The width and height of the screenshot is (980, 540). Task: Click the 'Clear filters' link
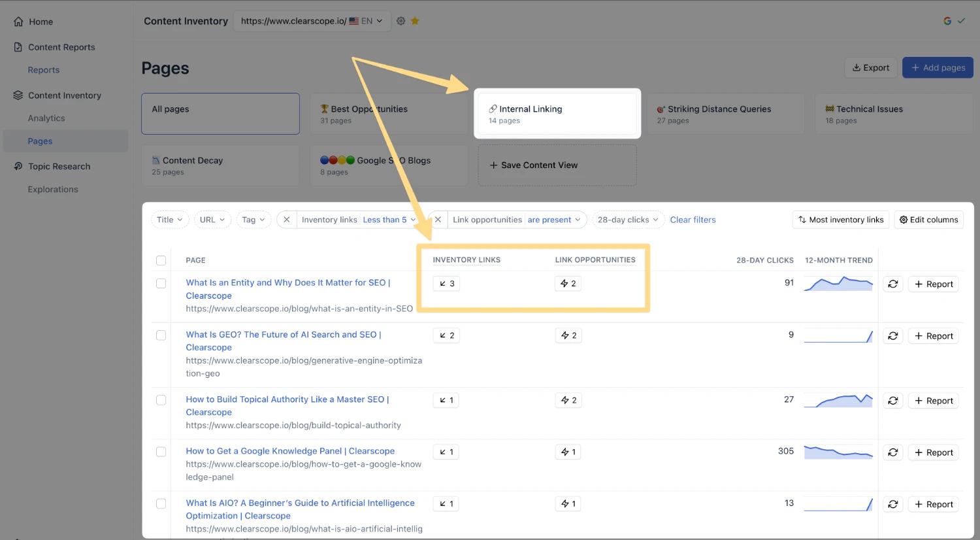693,220
